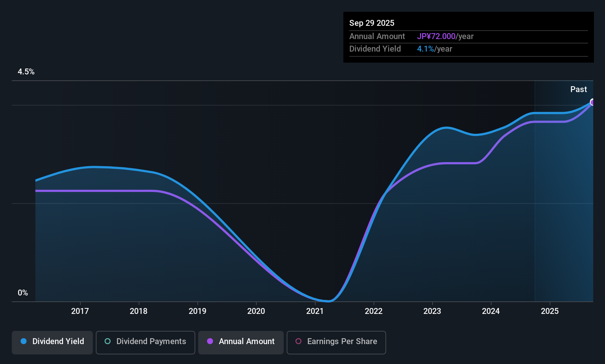605x364 pixels.
Task: Click the pink Earnings Per Share circle
Action: pos(298,341)
